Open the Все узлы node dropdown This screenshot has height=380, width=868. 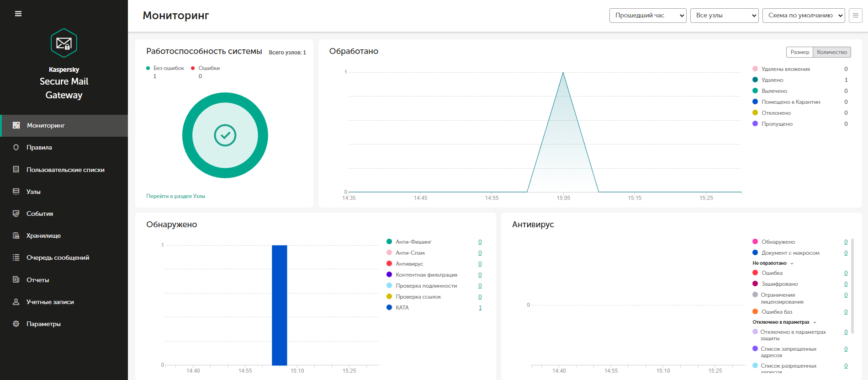pyautogui.click(x=725, y=16)
